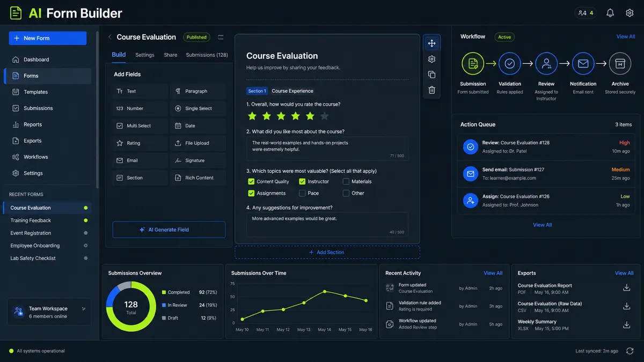Open Workflows in sidebar
This screenshot has width=644, height=362.
click(x=47, y=157)
